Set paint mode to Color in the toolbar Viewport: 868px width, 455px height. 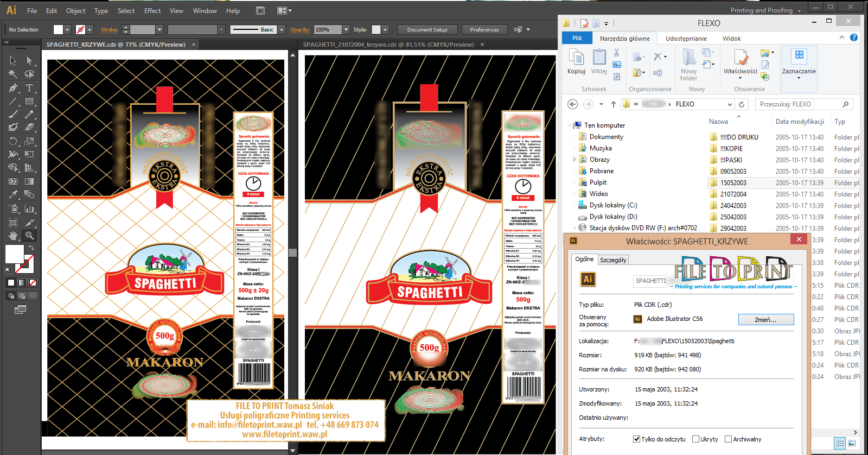click(11, 282)
